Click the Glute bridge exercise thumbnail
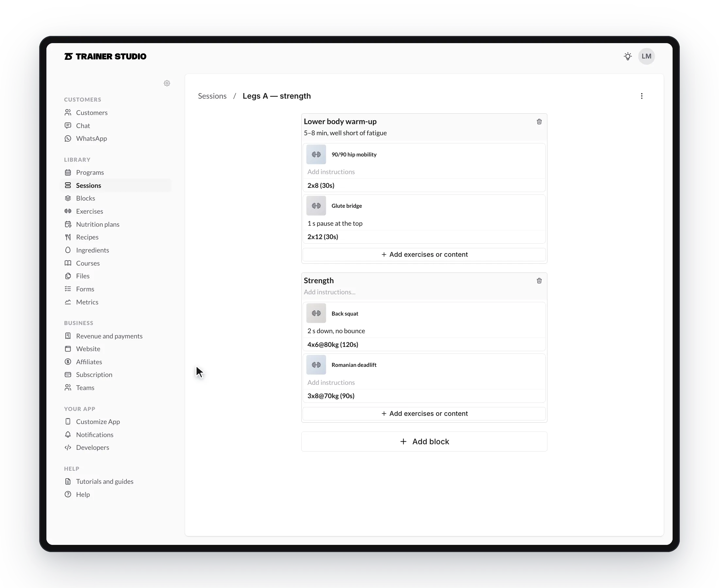 click(316, 205)
